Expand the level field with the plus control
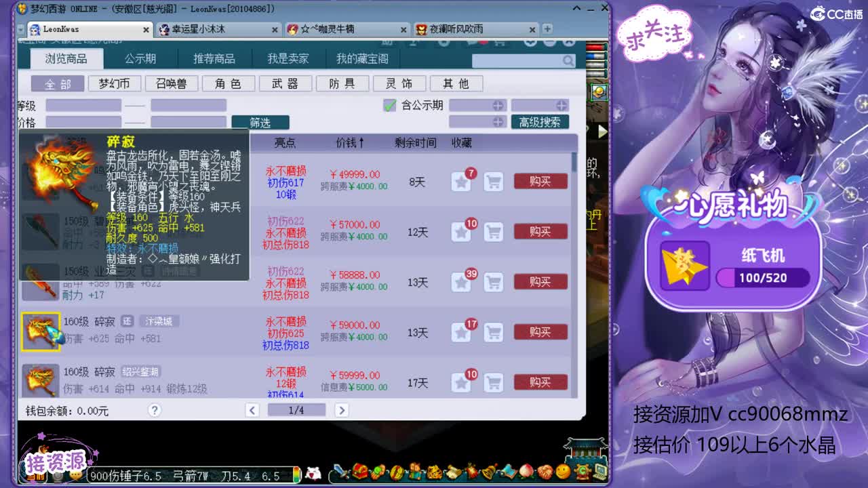Screen dimensions: 868x488 [499, 105]
